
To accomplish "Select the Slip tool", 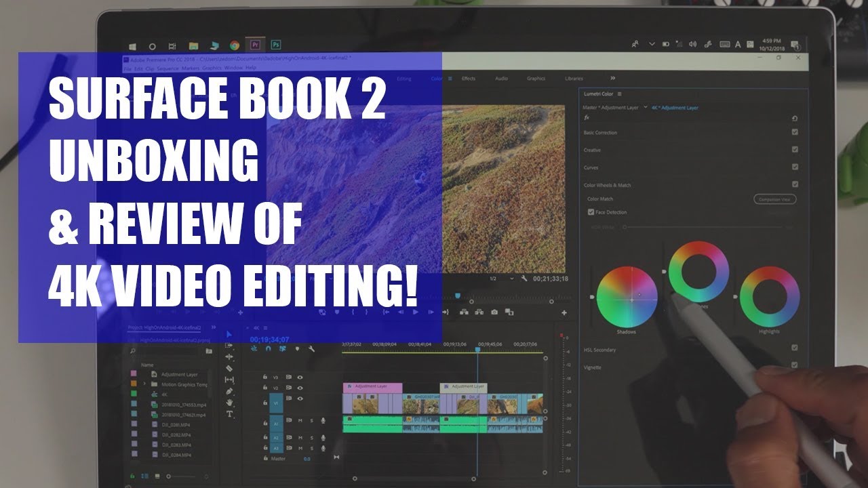I will pos(229,380).
